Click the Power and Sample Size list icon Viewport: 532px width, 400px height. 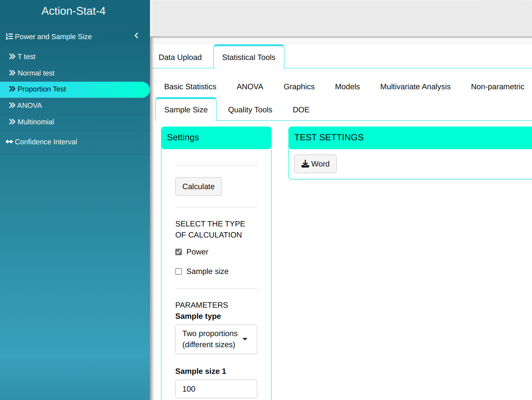click(9, 36)
